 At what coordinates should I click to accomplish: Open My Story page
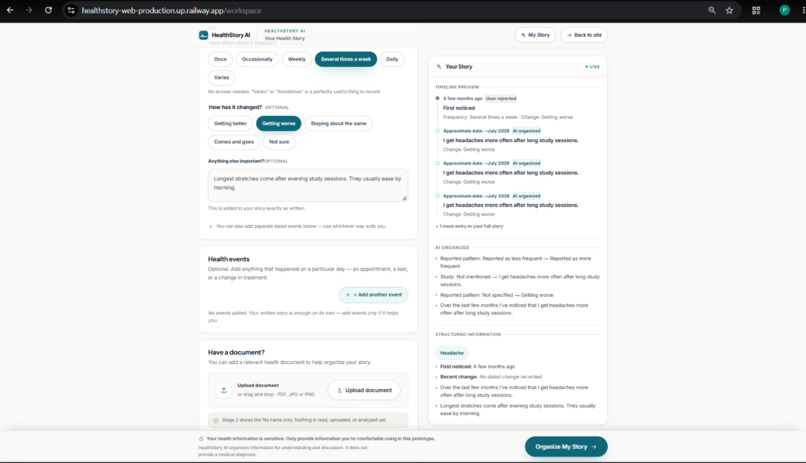[535, 35]
